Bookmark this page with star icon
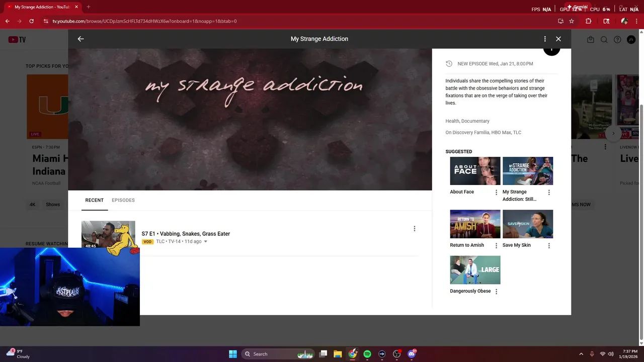The height and width of the screenshot is (362, 644). coord(572,21)
